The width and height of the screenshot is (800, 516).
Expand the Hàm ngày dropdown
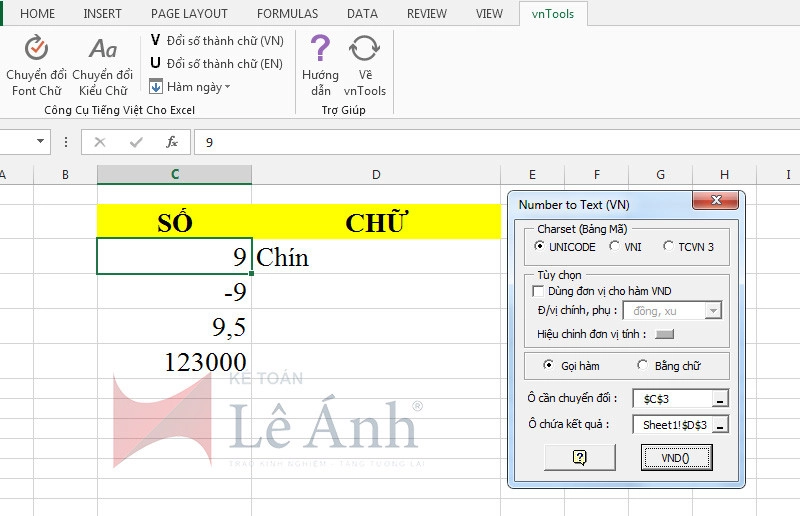coord(190,87)
